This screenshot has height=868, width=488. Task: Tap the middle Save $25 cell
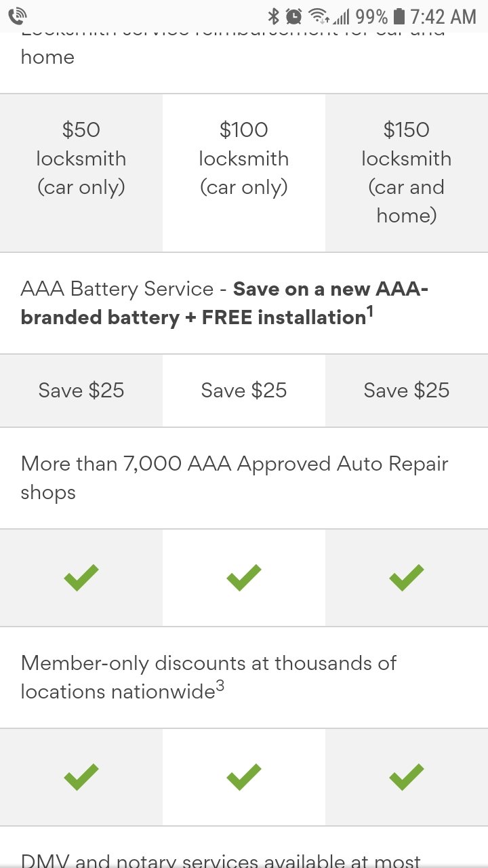[x=244, y=391]
